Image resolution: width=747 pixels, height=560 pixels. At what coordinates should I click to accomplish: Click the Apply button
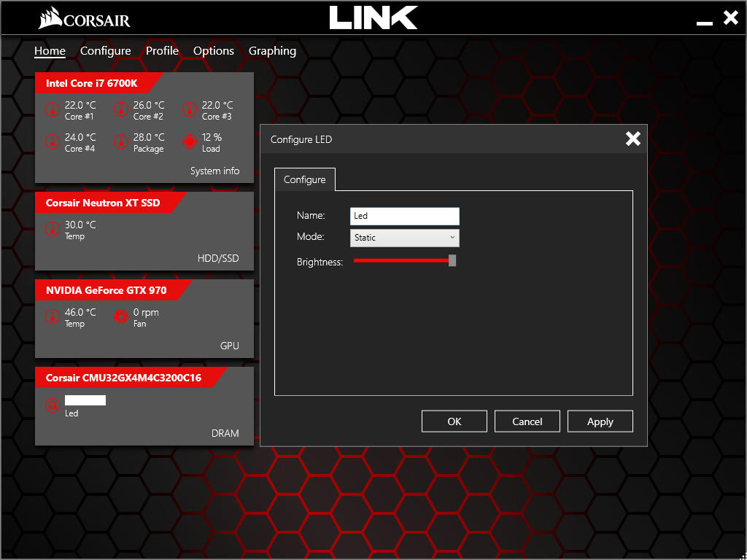coord(600,421)
